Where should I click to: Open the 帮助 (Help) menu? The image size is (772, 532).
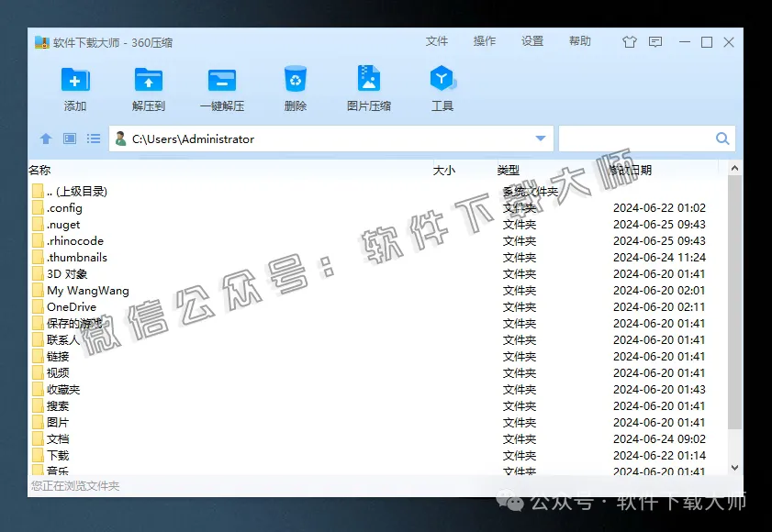(x=580, y=41)
